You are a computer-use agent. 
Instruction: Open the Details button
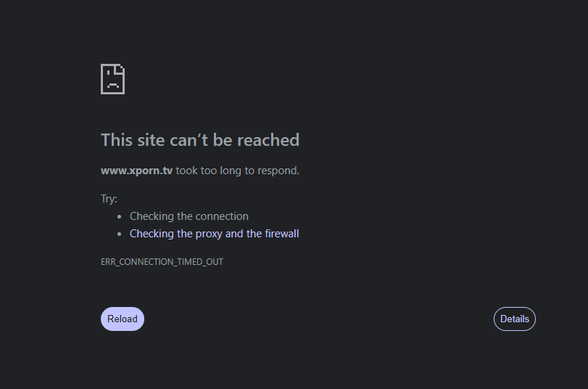click(515, 319)
